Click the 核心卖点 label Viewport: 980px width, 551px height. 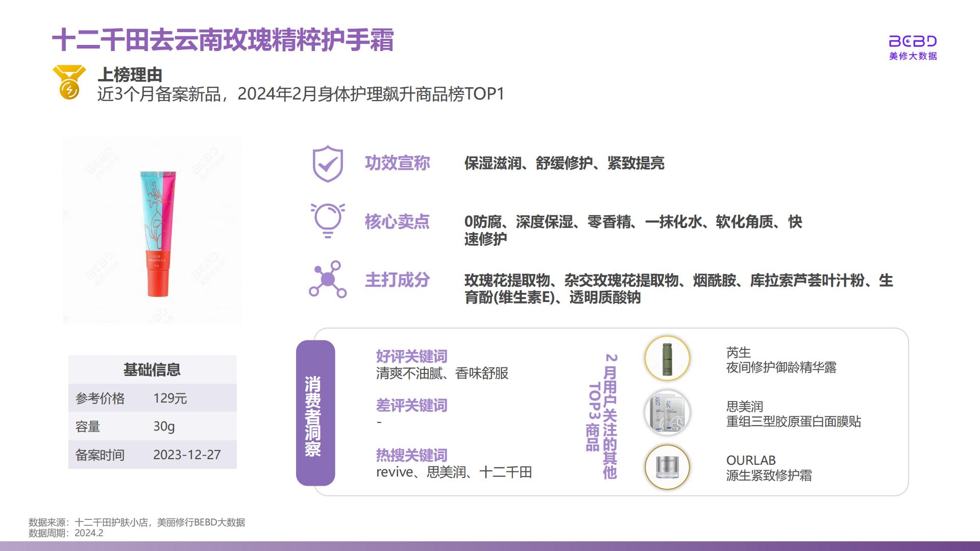397,221
